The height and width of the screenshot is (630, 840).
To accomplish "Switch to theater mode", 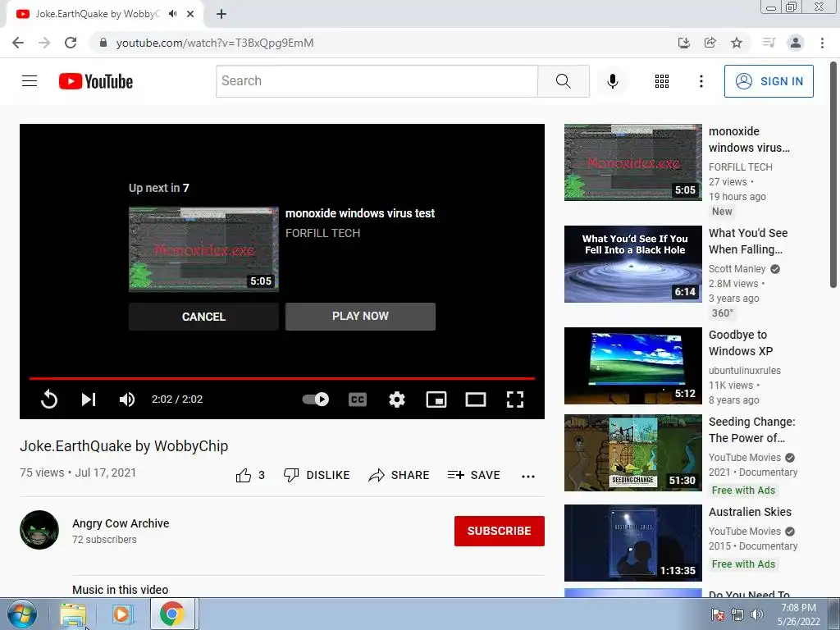I will pos(476,399).
